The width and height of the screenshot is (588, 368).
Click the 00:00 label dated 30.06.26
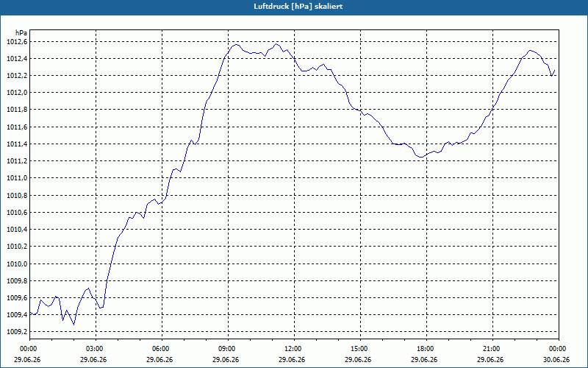(x=559, y=349)
